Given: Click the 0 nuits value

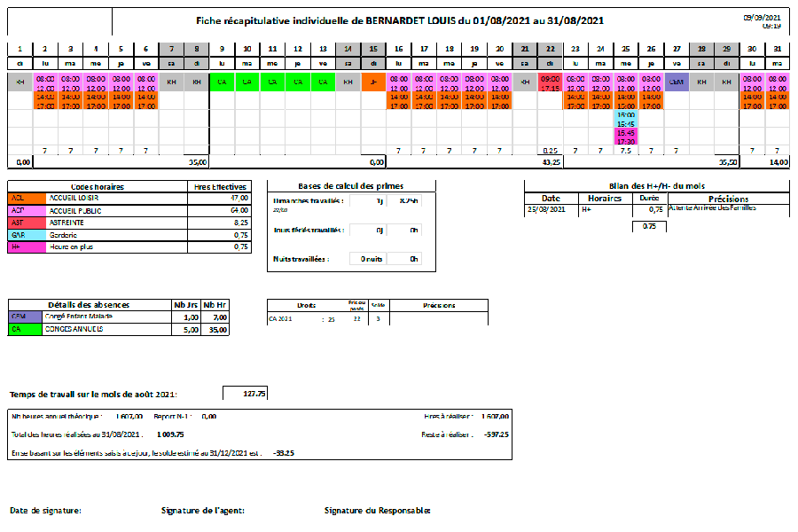Looking at the screenshot, I should pyautogui.click(x=371, y=259).
